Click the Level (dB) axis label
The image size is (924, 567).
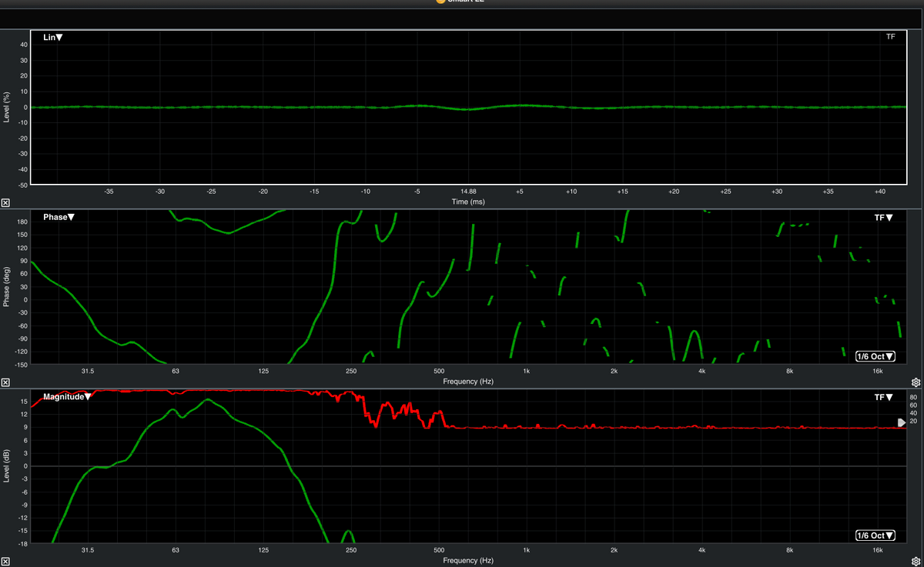tap(7, 466)
